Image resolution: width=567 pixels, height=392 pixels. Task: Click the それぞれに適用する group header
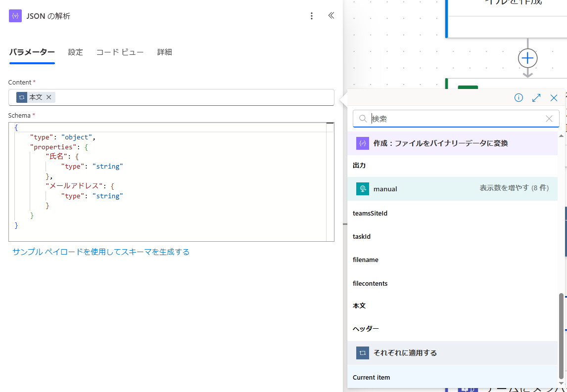pos(452,352)
